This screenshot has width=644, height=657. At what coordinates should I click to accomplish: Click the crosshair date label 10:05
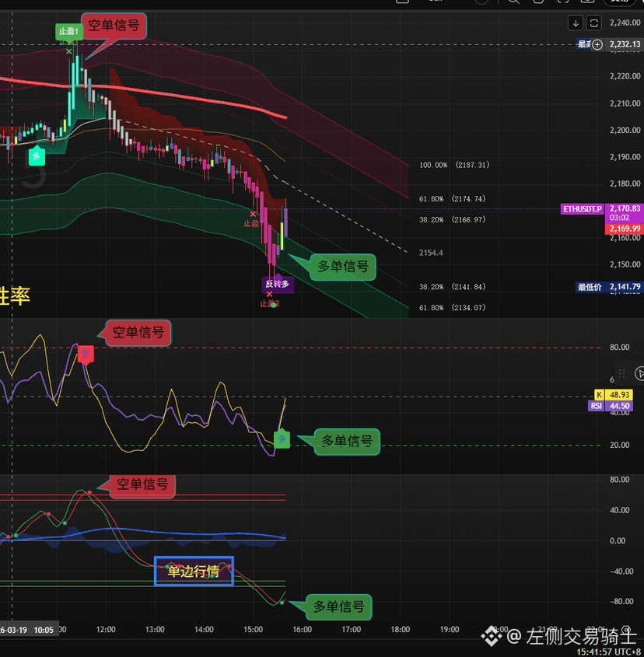tap(28, 630)
